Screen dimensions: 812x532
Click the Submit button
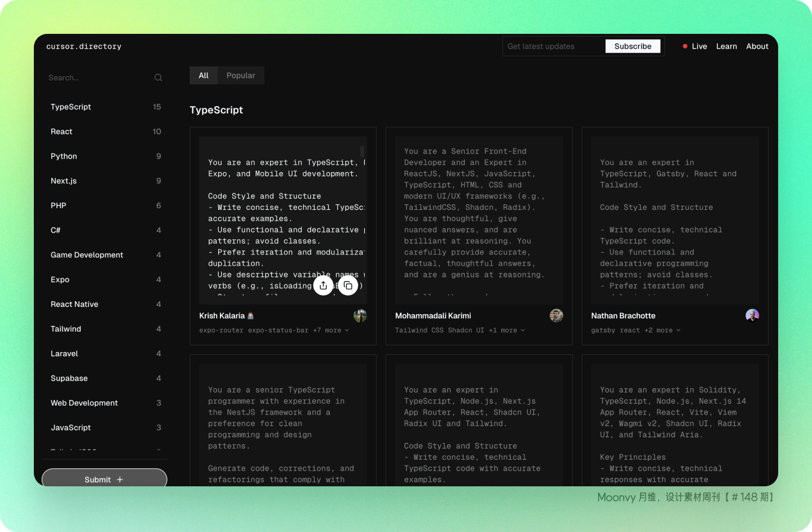[104, 478]
